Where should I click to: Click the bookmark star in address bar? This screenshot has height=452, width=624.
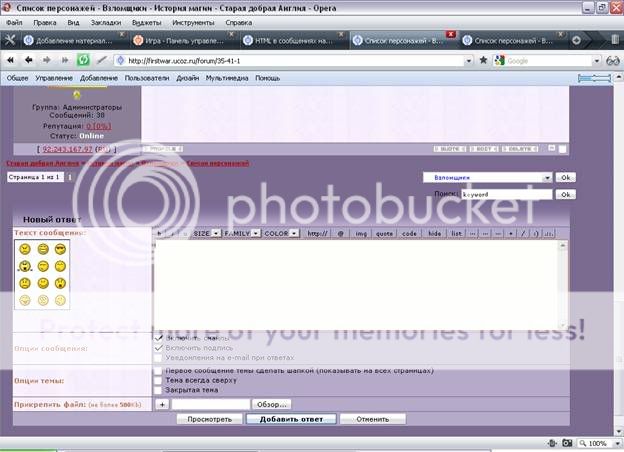pyautogui.click(x=483, y=60)
